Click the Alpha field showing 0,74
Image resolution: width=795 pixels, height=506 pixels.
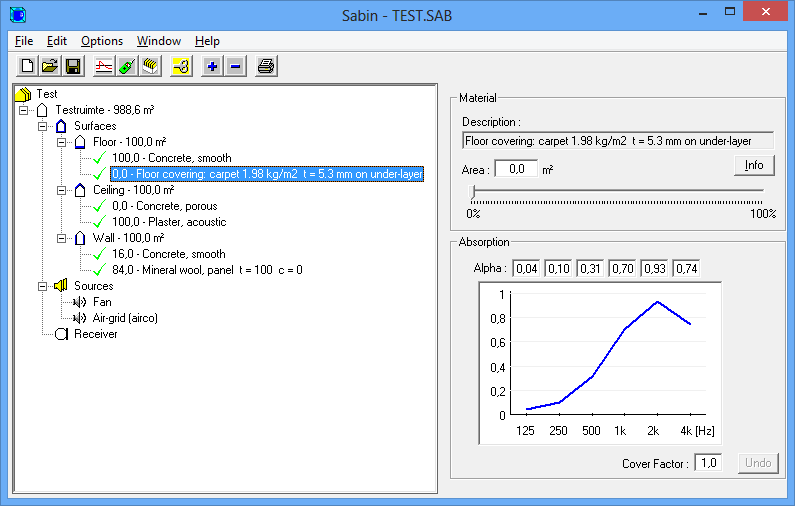click(x=686, y=269)
